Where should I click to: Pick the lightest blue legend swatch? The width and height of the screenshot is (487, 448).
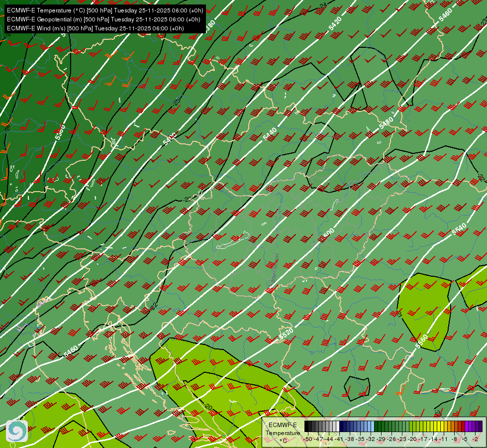(x=373, y=426)
